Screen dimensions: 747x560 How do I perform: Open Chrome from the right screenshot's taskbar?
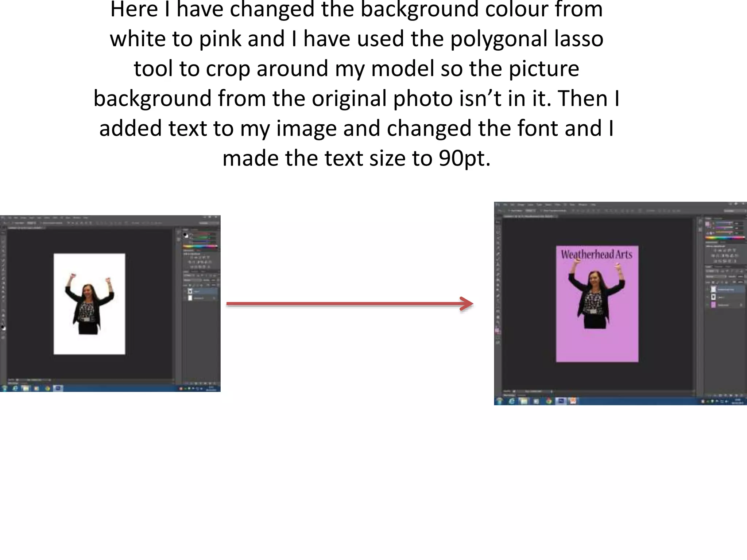click(x=549, y=401)
